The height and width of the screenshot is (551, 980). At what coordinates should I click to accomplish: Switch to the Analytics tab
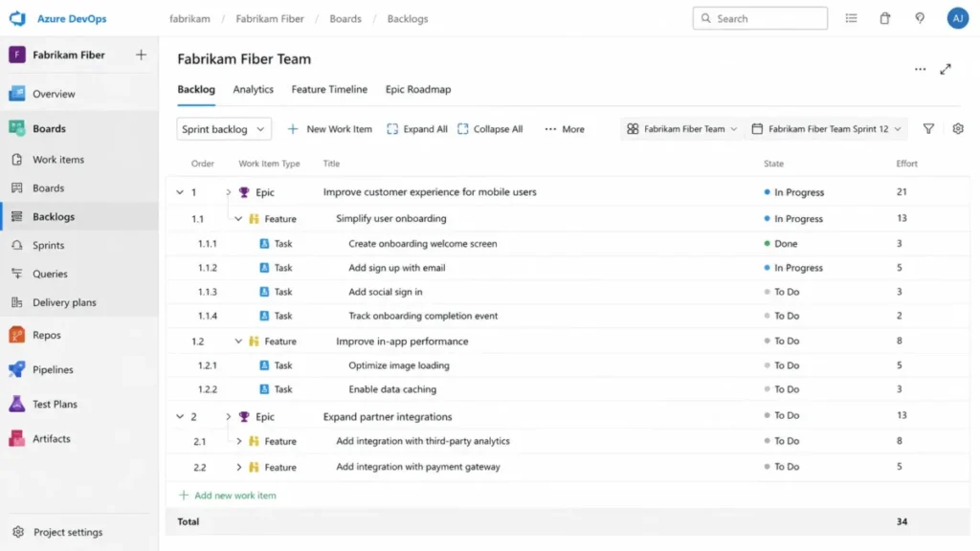click(253, 89)
